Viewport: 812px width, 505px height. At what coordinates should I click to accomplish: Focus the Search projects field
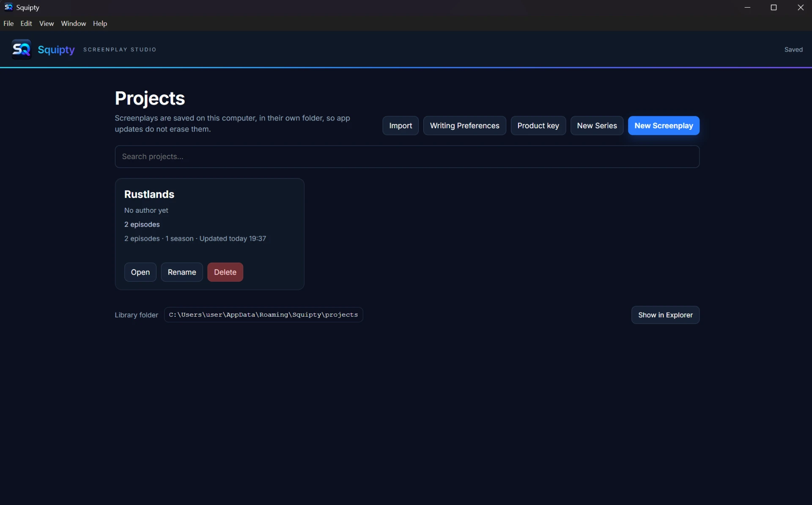(x=407, y=156)
